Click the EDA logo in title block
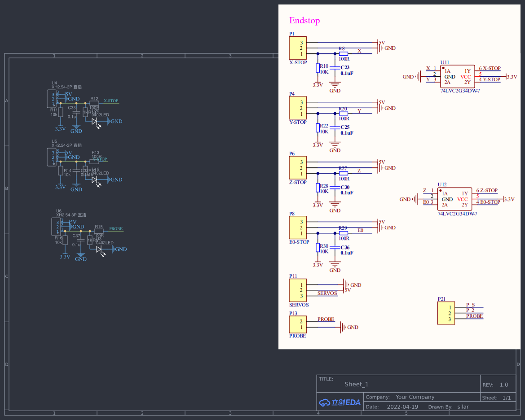Screen dimensions: 525x420 (x=340, y=402)
